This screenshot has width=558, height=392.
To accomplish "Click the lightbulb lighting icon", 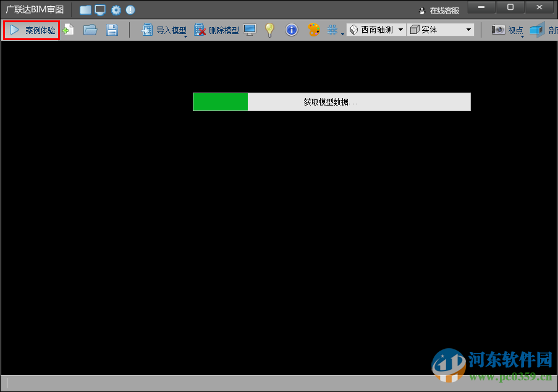I will (270, 29).
